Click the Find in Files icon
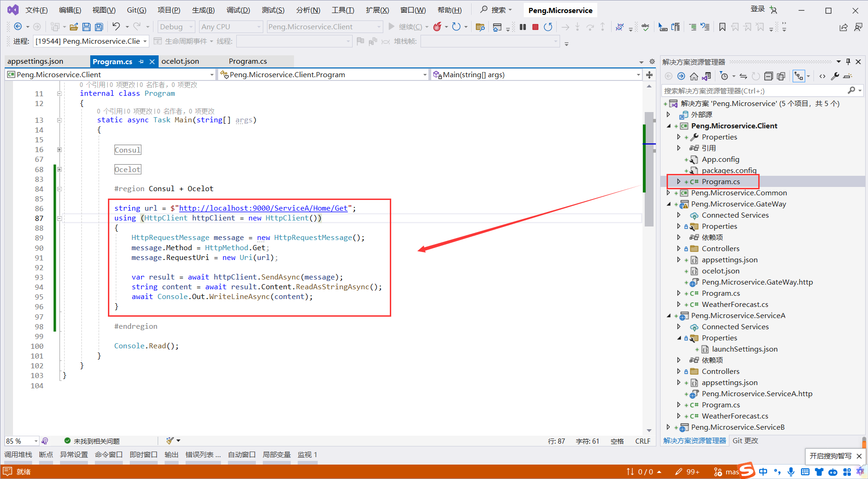The width and height of the screenshot is (868, 479). pyautogui.click(x=480, y=27)
